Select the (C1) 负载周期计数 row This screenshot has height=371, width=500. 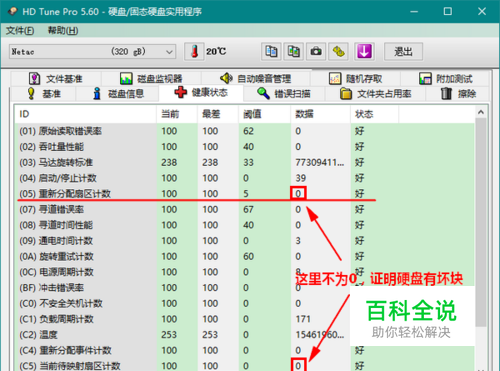(x=245, y=319)
